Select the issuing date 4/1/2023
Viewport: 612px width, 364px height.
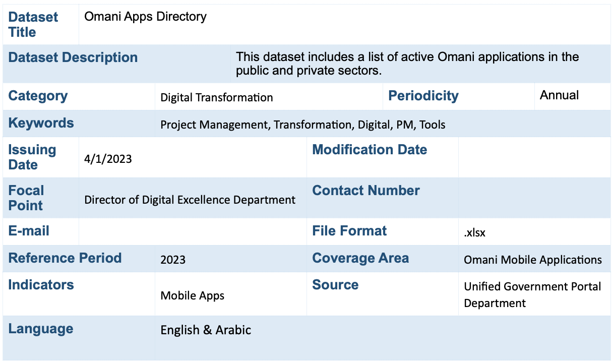coord(108,159)
